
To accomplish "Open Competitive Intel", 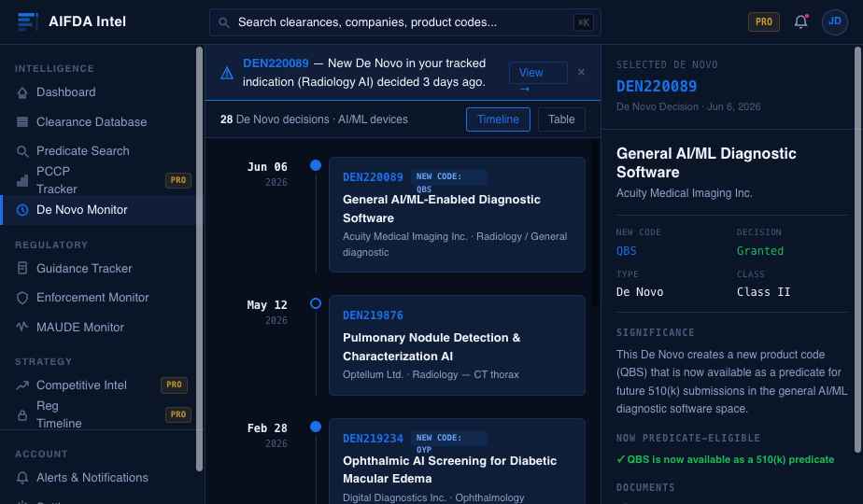I will tap(81, 385).
